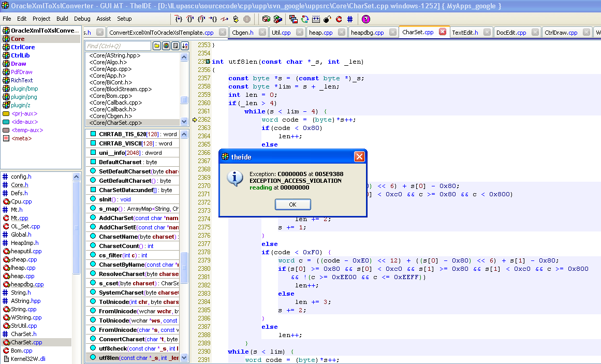Open the Debug menu
Viewport: 601px width, 364px height.
pos(82,19)
